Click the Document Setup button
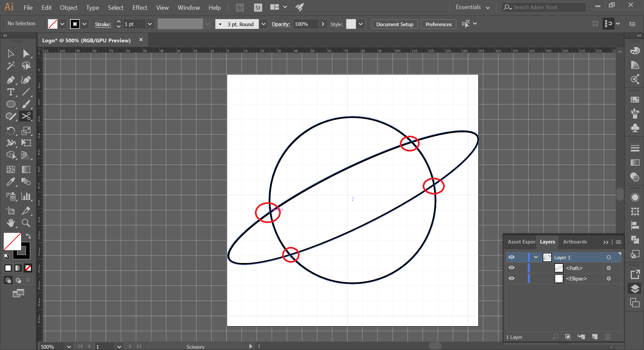Image resolution: width=644 pixels, height=350 pixels. (x=394, y=24)
